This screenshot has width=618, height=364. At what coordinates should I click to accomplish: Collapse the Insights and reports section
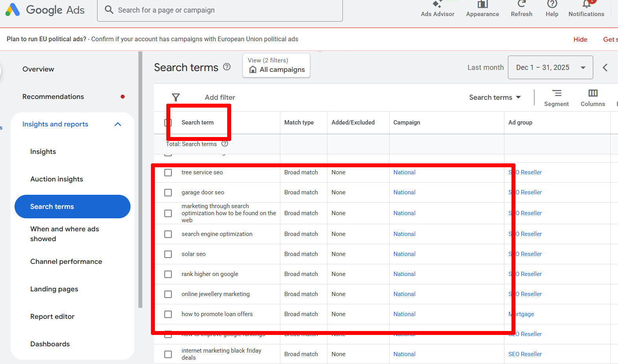click(x=118, y=124)
